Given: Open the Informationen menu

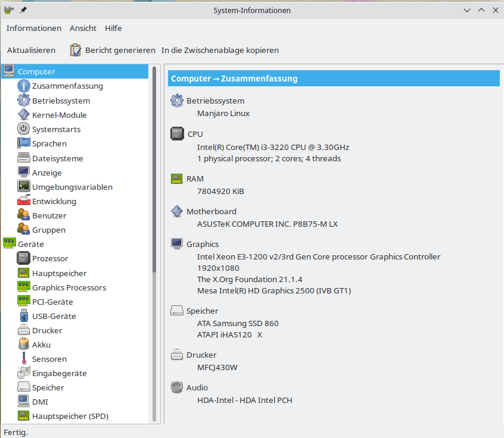Looking at the screenshot, I should click(x=34, y=28).
